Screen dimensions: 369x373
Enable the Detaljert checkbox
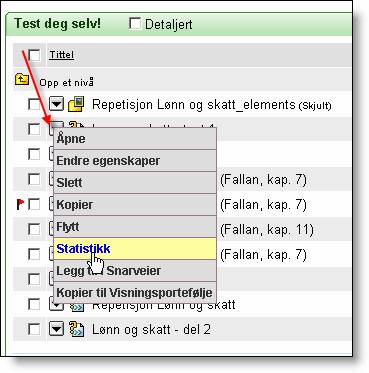[x=135, y=23]
